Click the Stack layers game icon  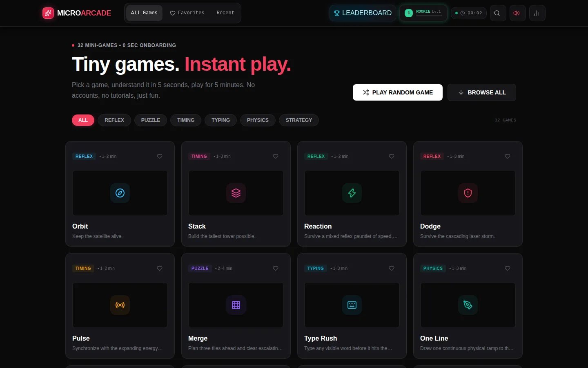(236, 193)
